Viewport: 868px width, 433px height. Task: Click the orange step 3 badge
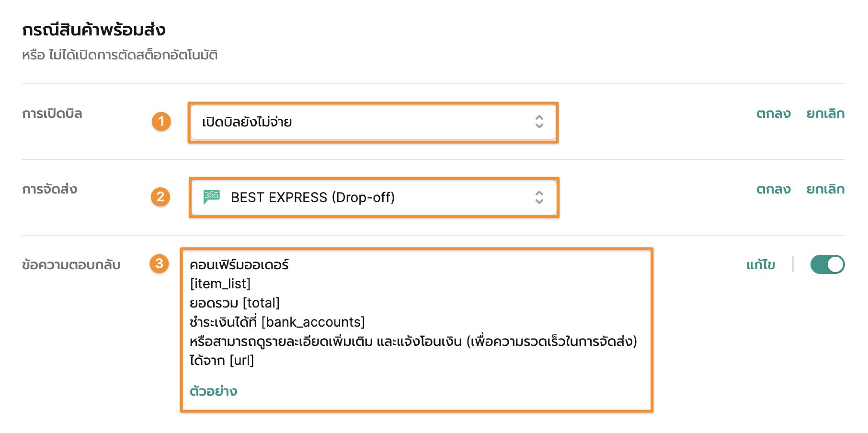tap(160, 263)
